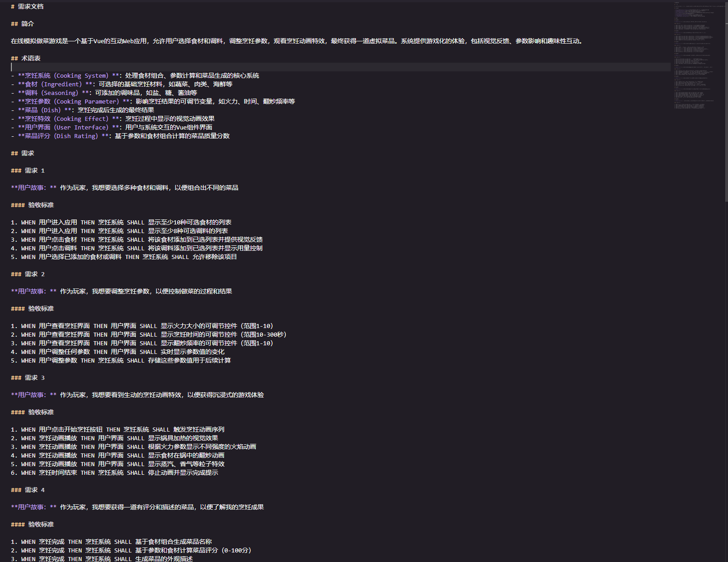Click the term '调料 (Seasoning)' line
This screenshot has height=562, width=728.
pyautogui.click(x=104, y=93)
